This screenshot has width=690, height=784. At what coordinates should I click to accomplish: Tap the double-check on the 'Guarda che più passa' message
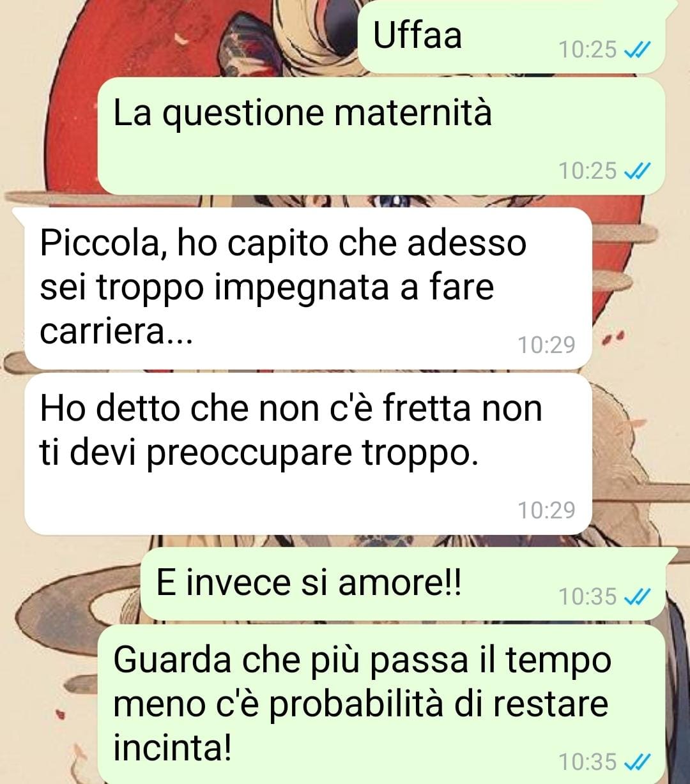click(636, 762)
